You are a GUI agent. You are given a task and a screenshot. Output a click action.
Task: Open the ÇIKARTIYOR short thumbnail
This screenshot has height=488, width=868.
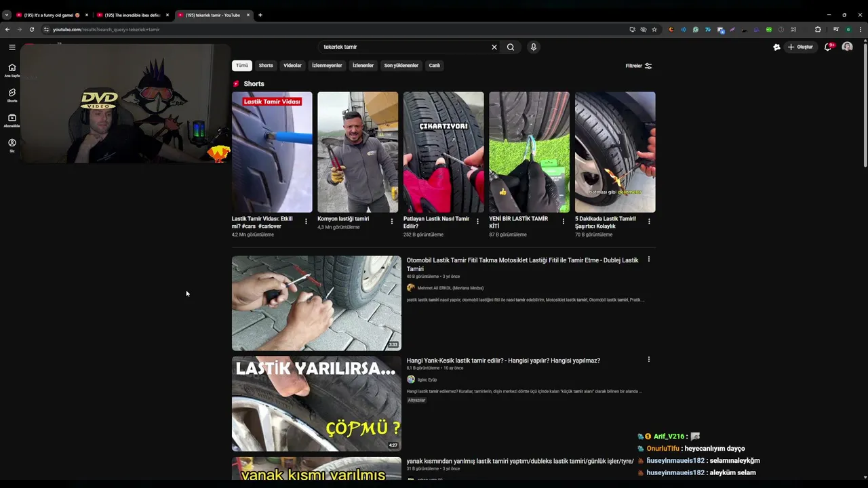point(443,152)
